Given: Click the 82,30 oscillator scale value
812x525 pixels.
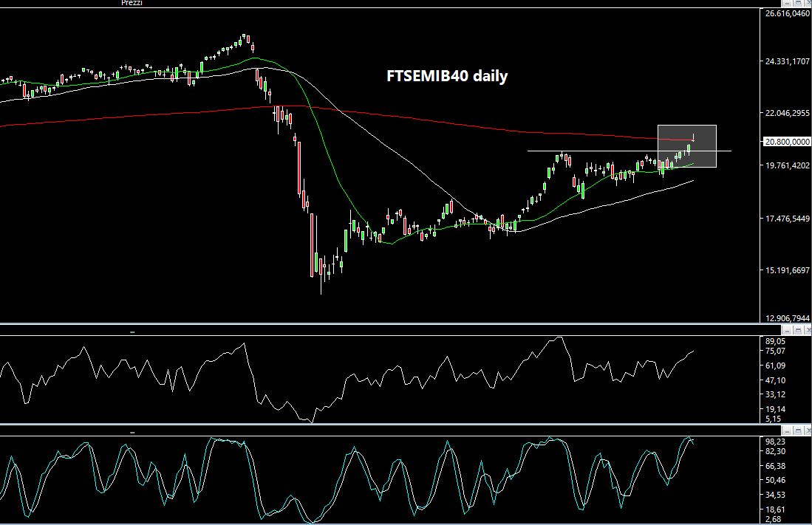Looking at the screenshot, I should click(x=775, y=451).
